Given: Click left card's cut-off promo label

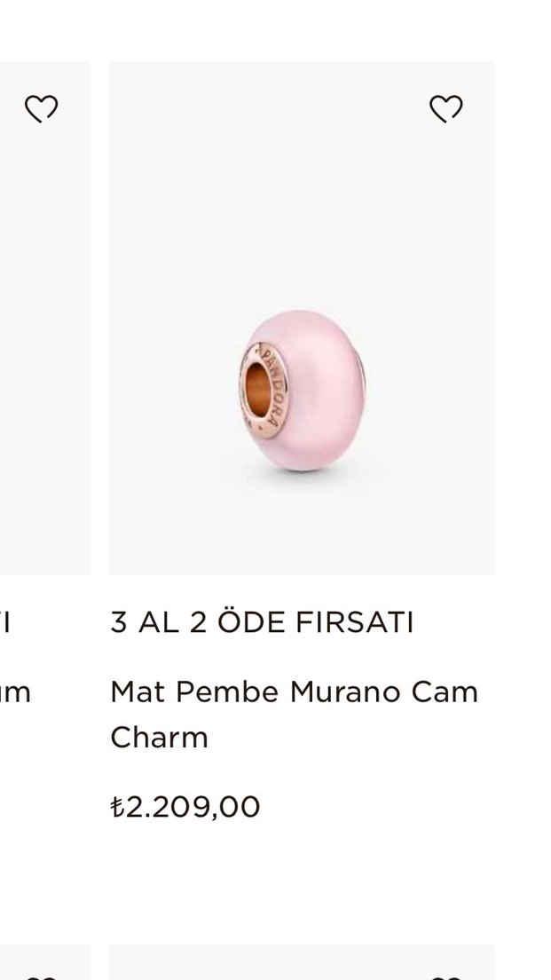Looking at the screenshot, I should [5, 622].
